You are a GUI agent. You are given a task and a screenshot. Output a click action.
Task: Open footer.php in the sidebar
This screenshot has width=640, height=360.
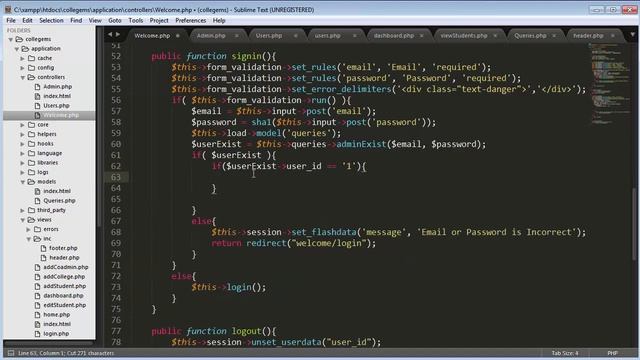63,248
